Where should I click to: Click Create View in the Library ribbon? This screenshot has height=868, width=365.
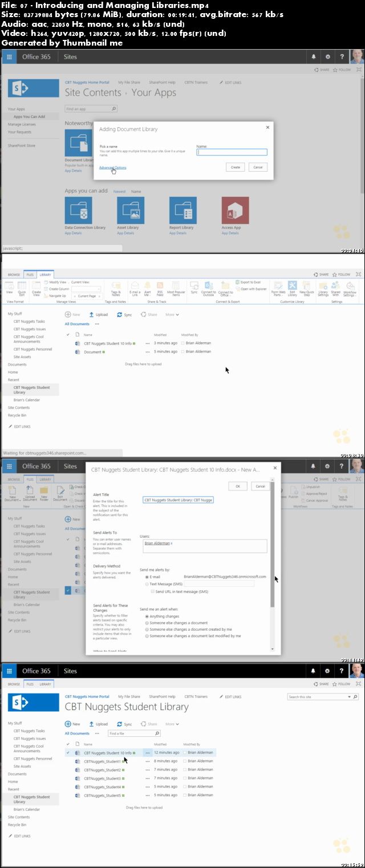click(36, 289)
